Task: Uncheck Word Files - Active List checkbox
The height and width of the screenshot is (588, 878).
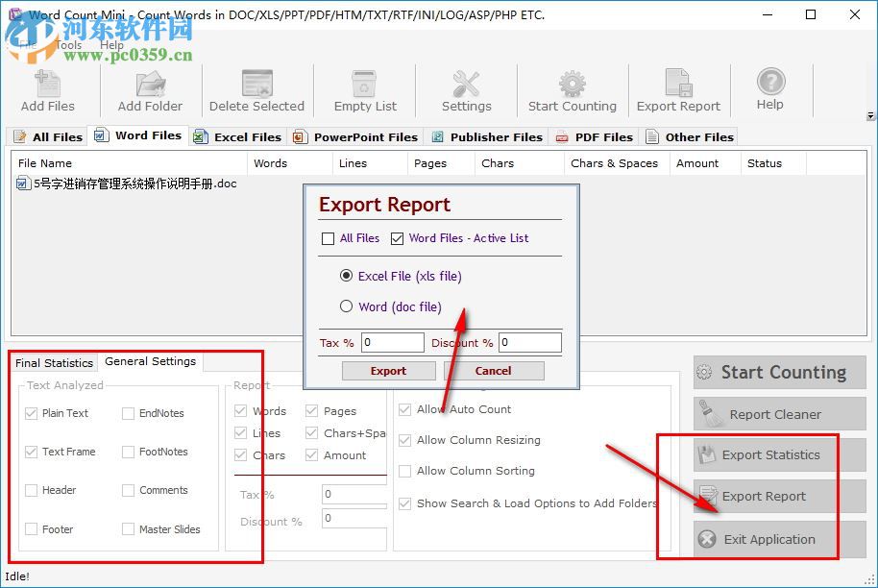Action: 397,238
